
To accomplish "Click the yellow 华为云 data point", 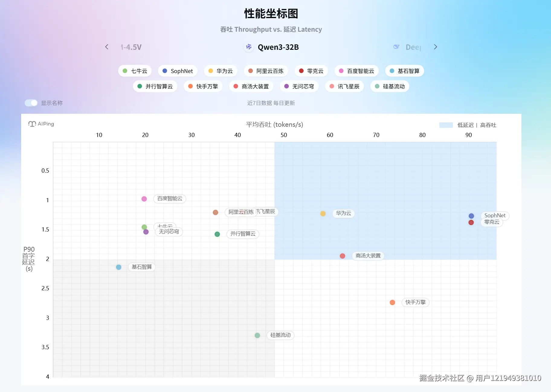I will (x=323, y=214).
